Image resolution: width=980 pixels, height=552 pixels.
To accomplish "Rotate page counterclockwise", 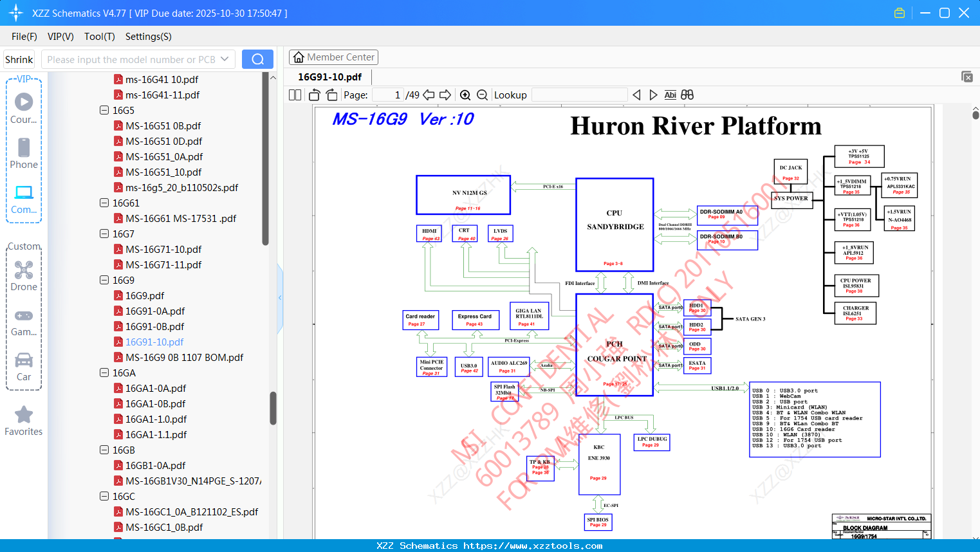I will tap(315, 95).
